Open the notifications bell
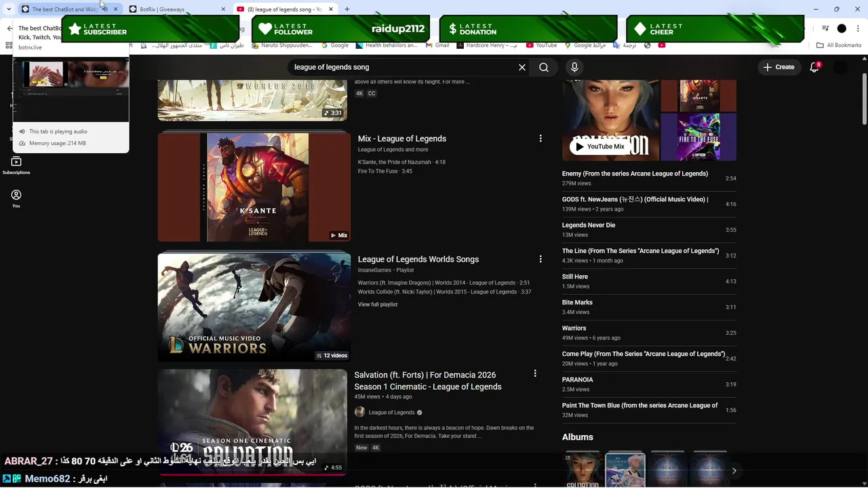The image size is (868, 488). pyautogui.click(x=814, y=67)
